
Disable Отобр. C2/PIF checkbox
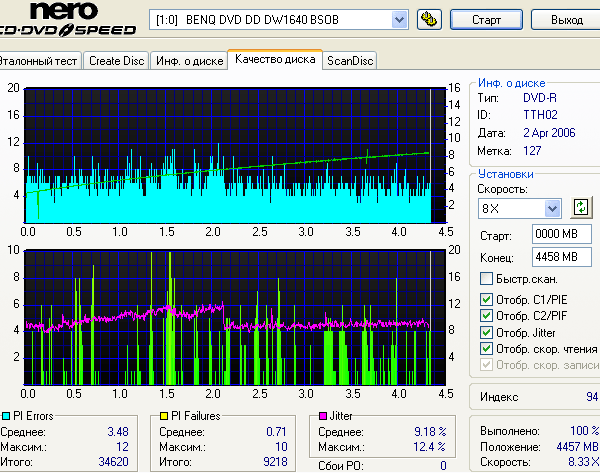(x=486, y=316)
